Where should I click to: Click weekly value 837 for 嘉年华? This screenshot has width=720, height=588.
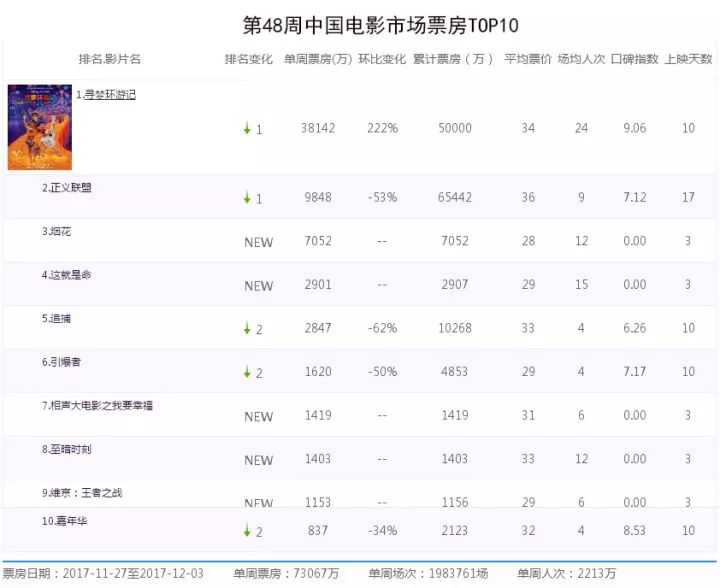point(318,531)
